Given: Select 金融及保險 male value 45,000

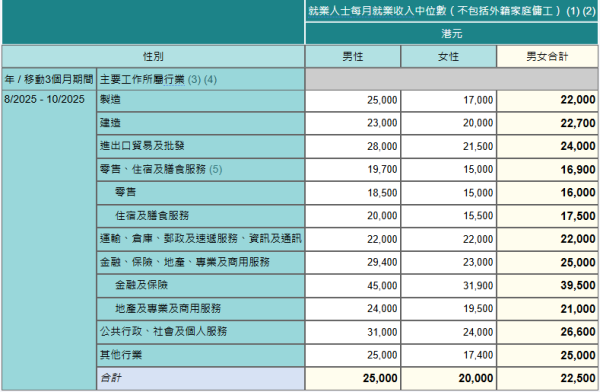Looking at the screenshot, I should click(x=353, y=285).
